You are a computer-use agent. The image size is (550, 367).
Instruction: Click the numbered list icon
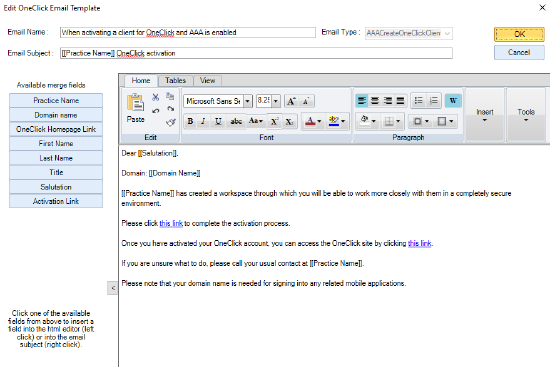(x=434, y=101)
